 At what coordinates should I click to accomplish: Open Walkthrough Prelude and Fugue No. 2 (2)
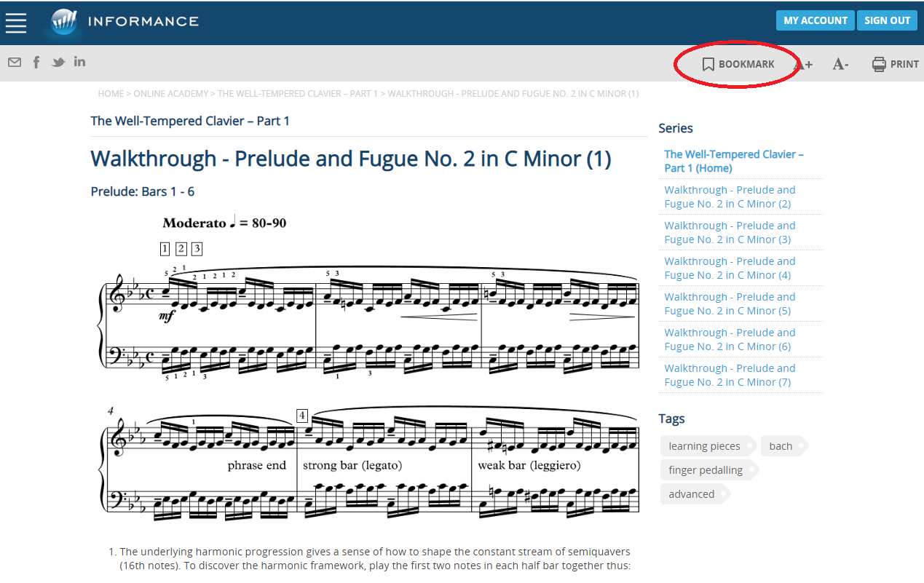(730, 197)
